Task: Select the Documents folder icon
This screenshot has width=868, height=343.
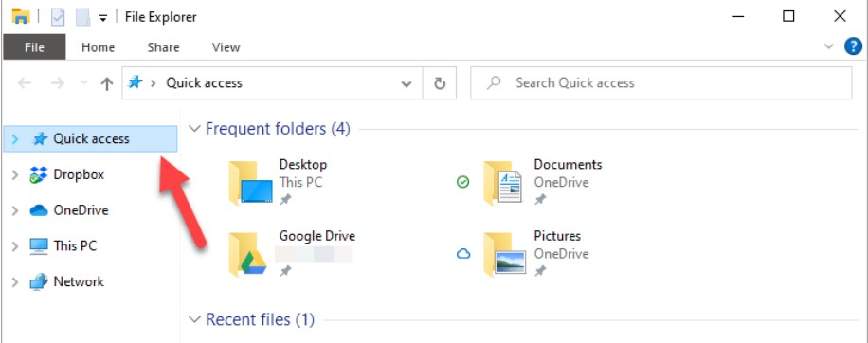Action: tap(502, 183)
